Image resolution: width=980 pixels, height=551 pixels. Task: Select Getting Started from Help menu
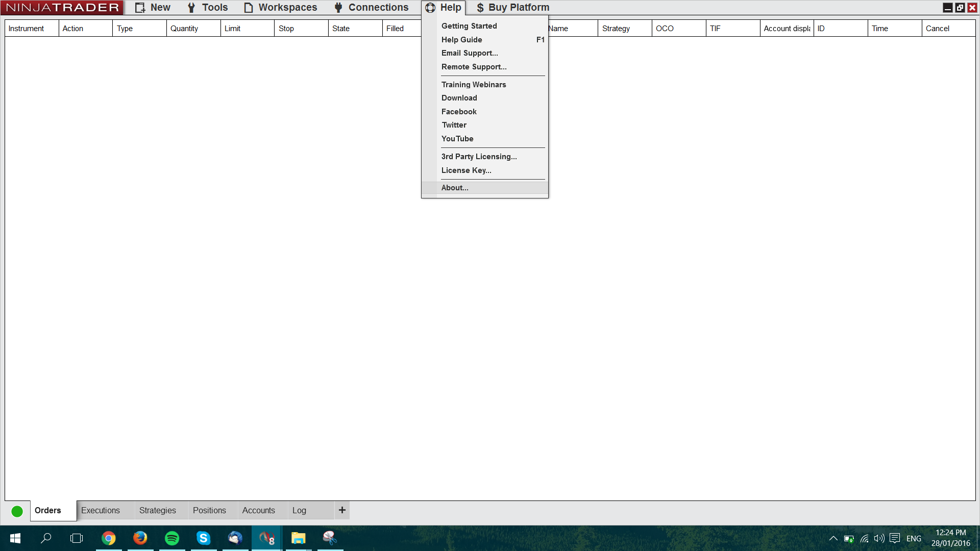(x=484, y=26)
